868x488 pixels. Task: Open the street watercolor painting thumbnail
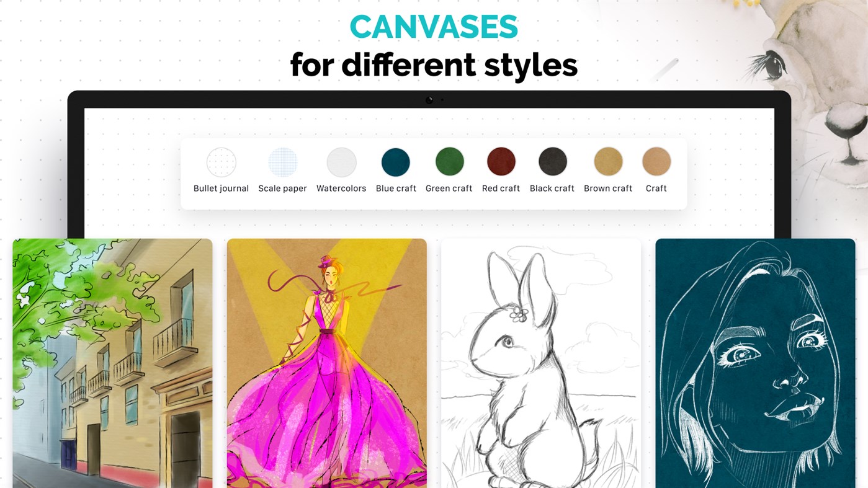112,363
